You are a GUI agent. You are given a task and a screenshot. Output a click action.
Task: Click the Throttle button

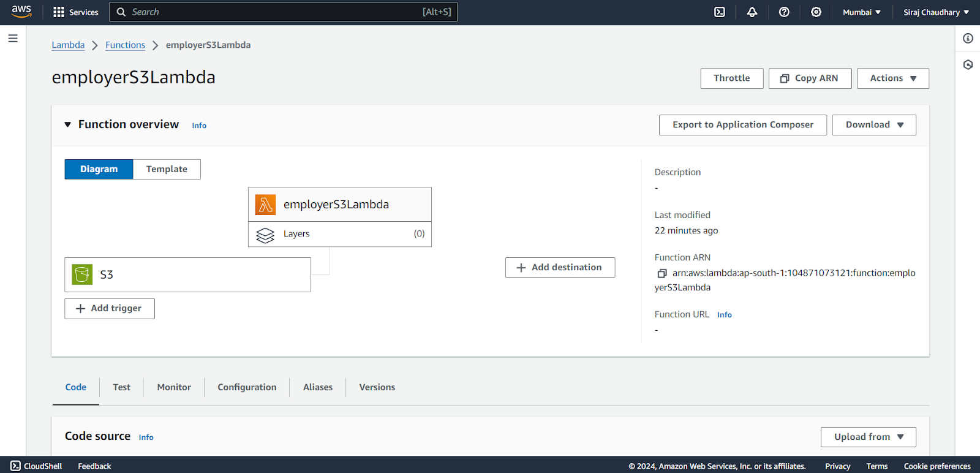tap(732, 78)
